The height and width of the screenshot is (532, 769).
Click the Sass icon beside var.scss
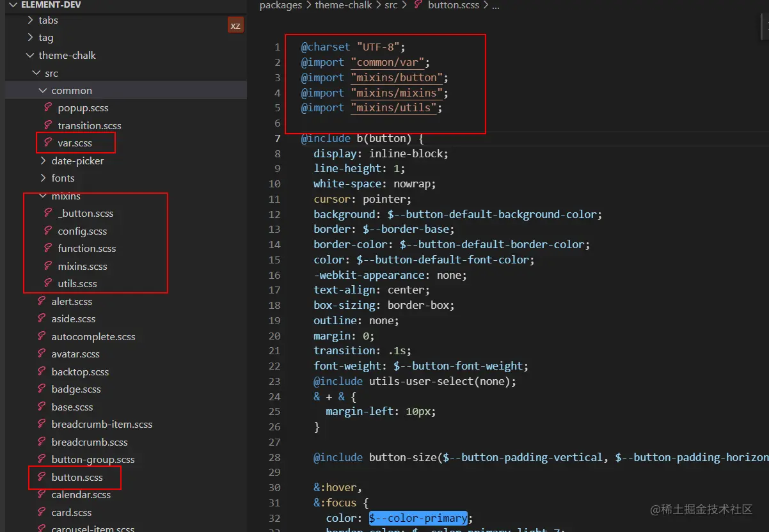pyautogui.click(x=48, y=143)
